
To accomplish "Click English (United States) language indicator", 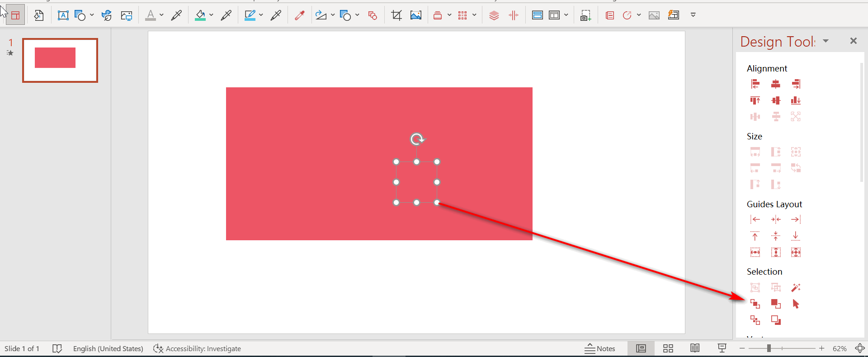I will click(x=108, y=348).
